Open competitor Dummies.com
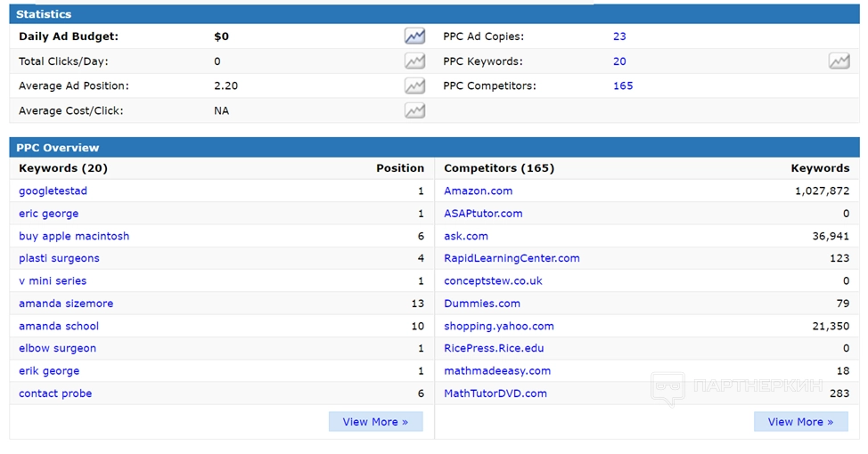The width and height of the screenshot is (868, 454). point(482,304)
